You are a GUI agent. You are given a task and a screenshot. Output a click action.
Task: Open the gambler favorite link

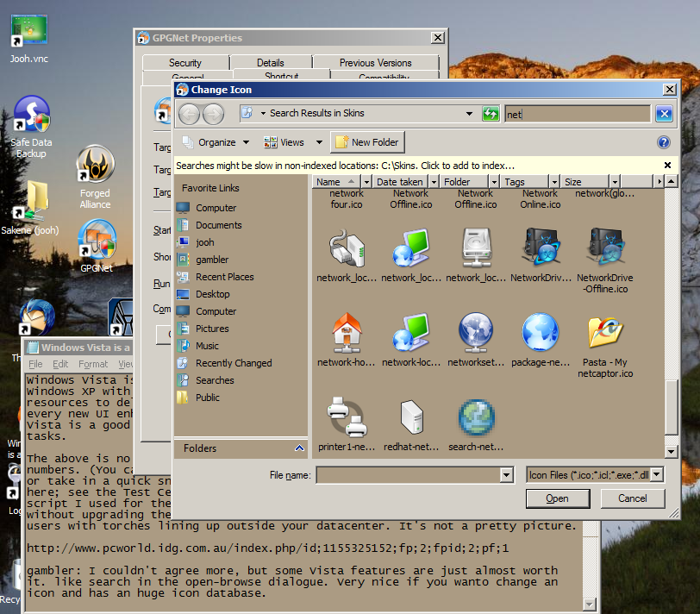pos(211,260)
